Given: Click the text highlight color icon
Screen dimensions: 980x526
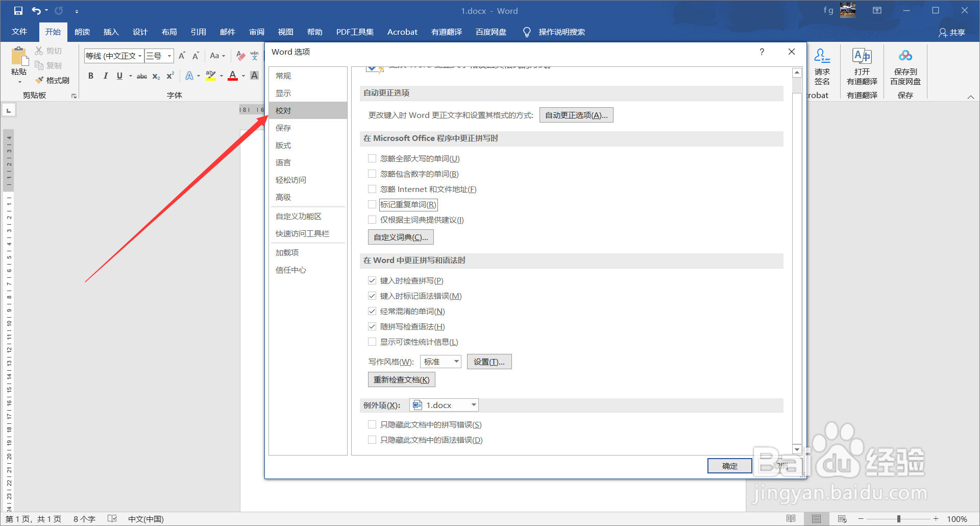Looking at the screenshot, I should coord(211,76).
